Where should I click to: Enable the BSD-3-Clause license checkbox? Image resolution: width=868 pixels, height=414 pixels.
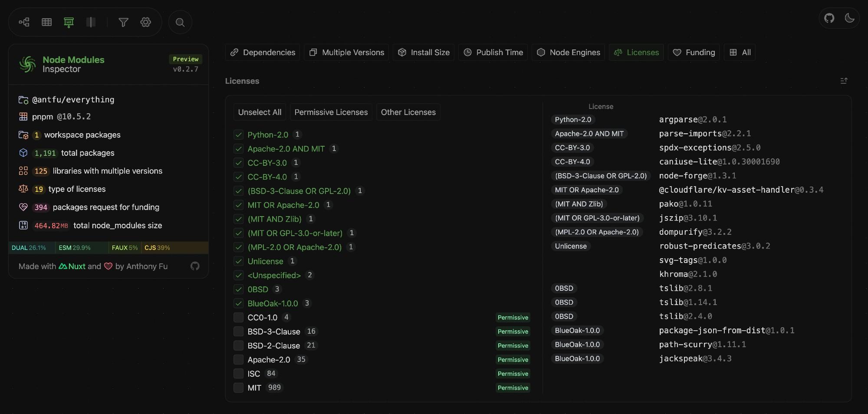238,332
